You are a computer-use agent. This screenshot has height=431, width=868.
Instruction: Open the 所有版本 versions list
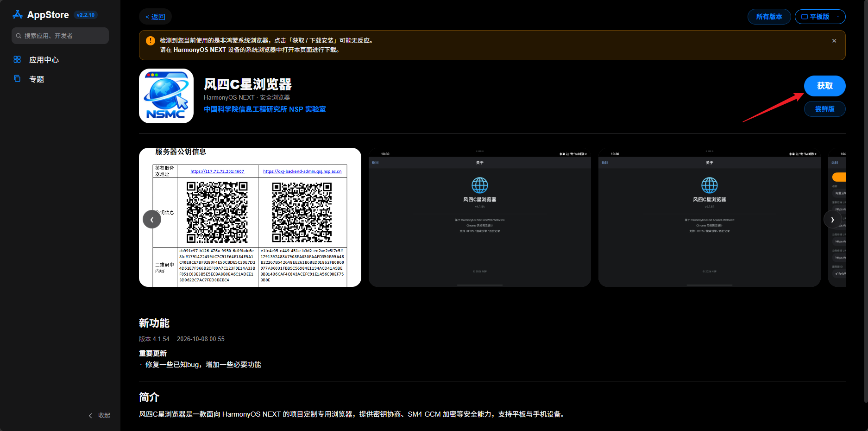pos(769,17)
